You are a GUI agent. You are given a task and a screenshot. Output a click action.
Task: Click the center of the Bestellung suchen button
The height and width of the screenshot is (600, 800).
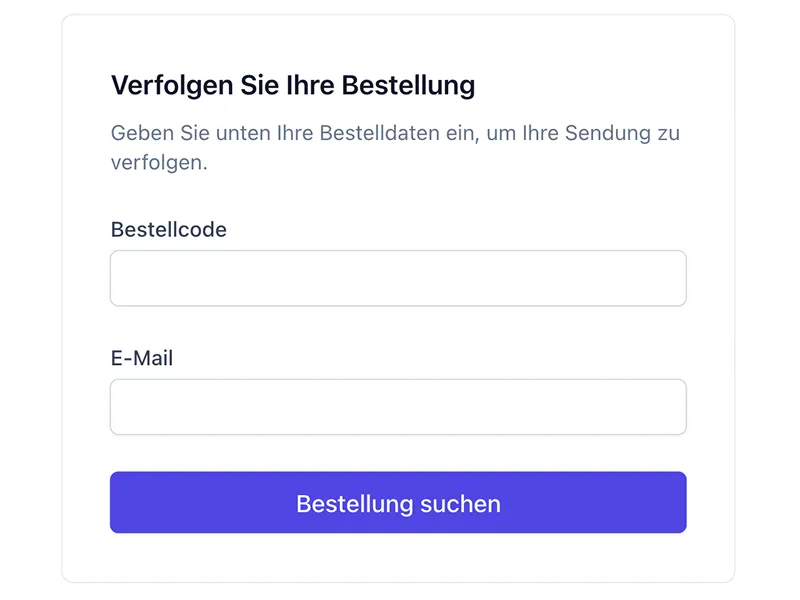tap(398, 502)
